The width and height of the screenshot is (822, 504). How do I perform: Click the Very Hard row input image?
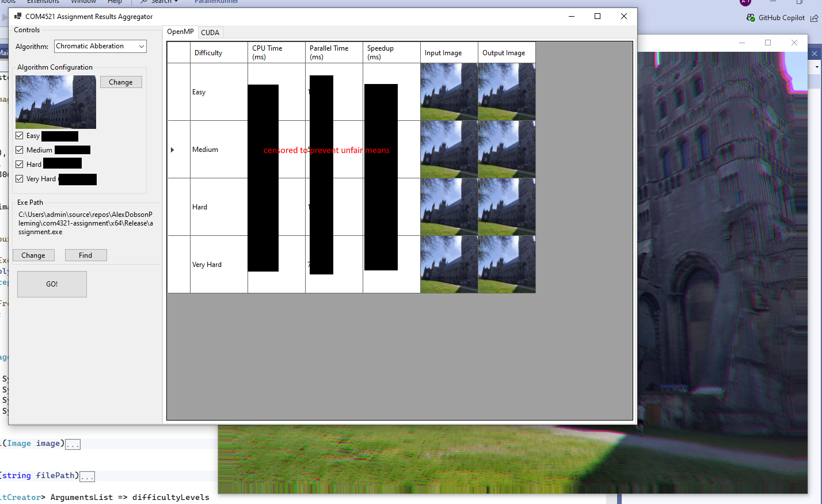tap(449, 265)
